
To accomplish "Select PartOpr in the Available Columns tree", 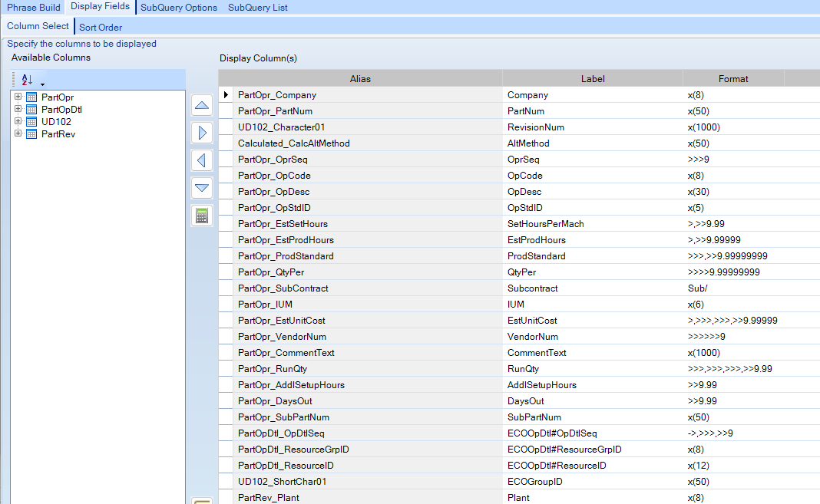I will [58, 97].
